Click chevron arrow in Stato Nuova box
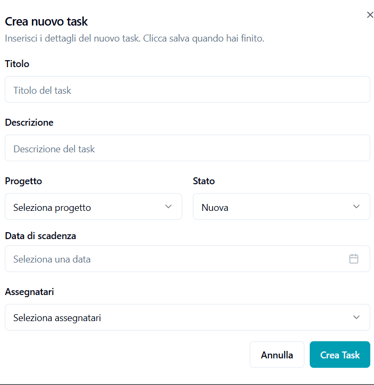Viewport: 374px width, 385px height. [356, 207]
